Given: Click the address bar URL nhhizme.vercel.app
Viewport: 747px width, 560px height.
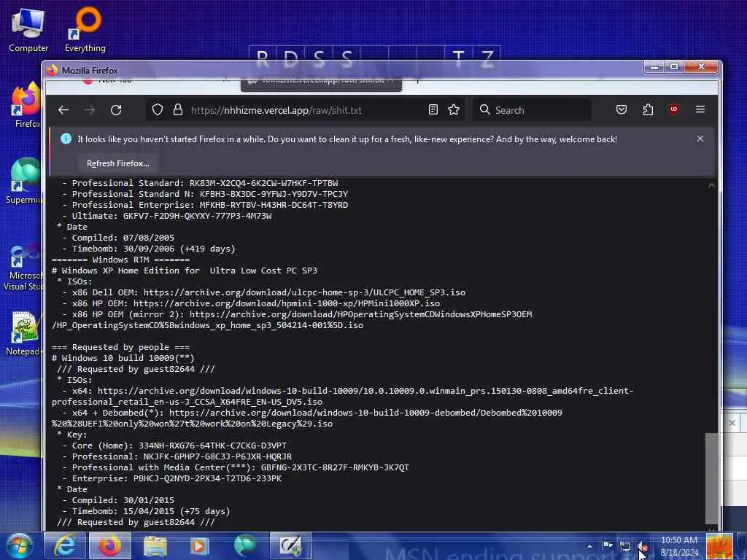Looking at the screenshot, I should click(276, 110).
